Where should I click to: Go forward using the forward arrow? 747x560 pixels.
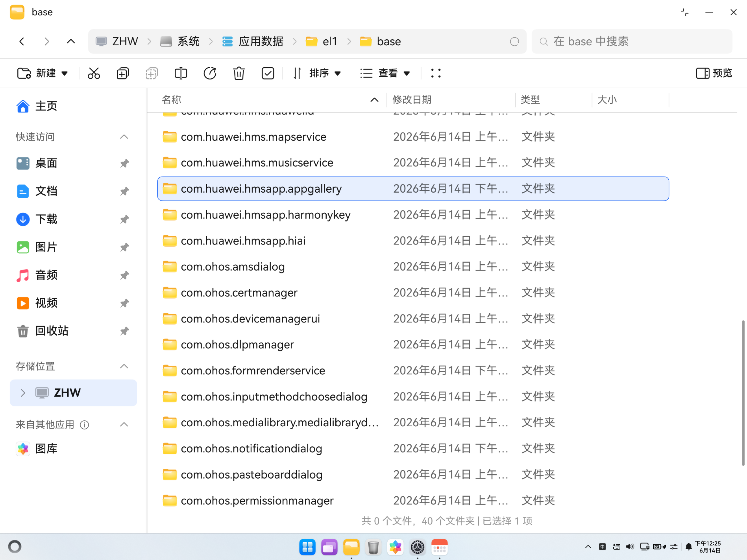click(47, 41)
